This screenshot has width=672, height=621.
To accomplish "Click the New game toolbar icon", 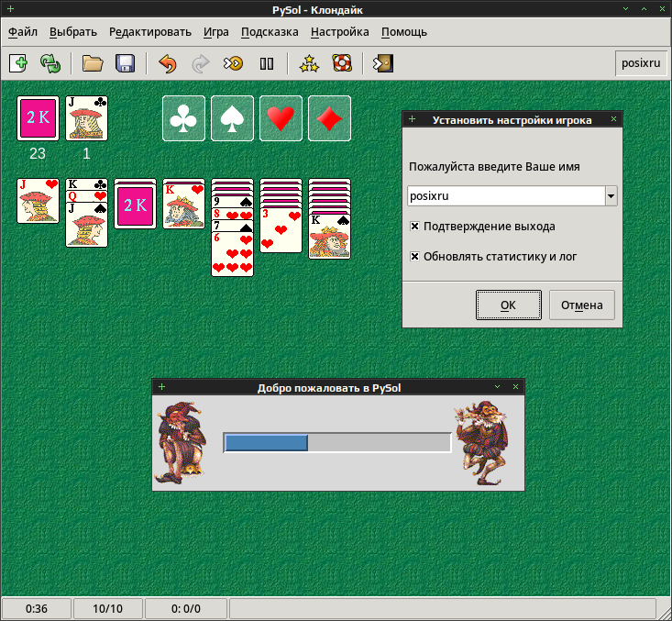I will point(18,63).
